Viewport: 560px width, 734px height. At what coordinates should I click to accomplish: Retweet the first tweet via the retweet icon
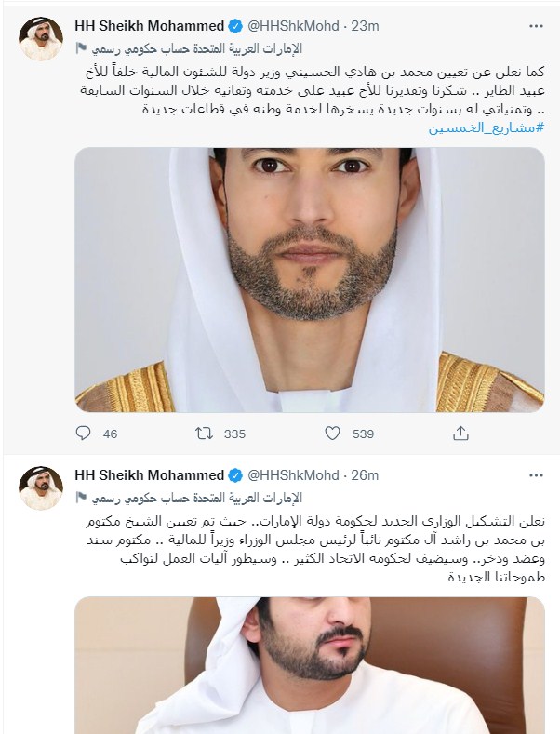click(204, 434)
